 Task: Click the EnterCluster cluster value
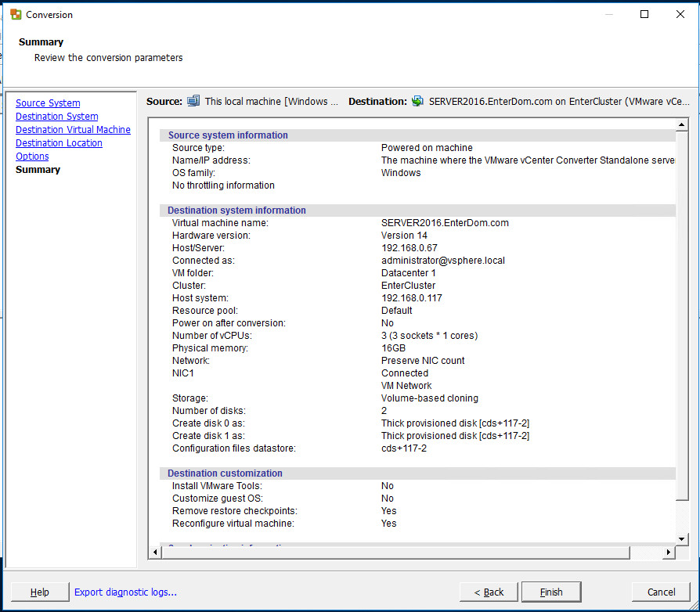(x=408, y=285)
